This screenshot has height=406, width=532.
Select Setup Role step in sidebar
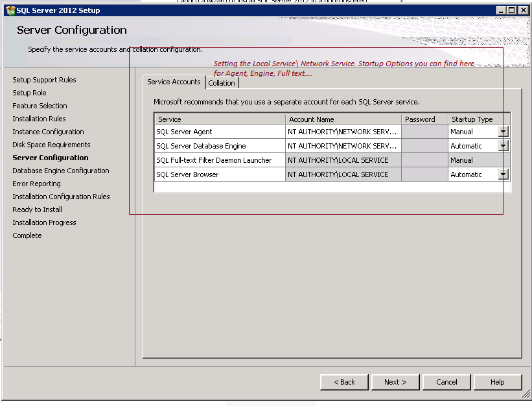[29, 93]
